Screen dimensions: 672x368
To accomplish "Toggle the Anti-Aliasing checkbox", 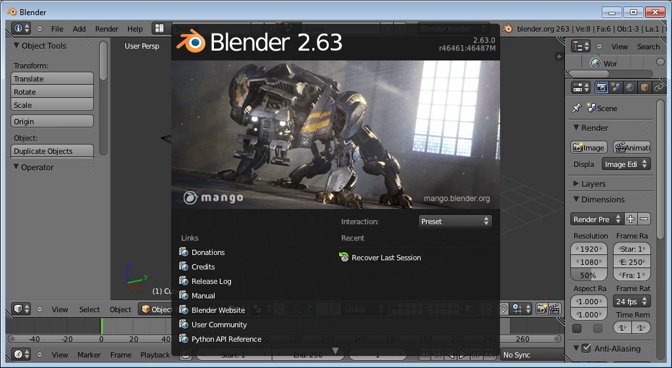I will point(586,348).
